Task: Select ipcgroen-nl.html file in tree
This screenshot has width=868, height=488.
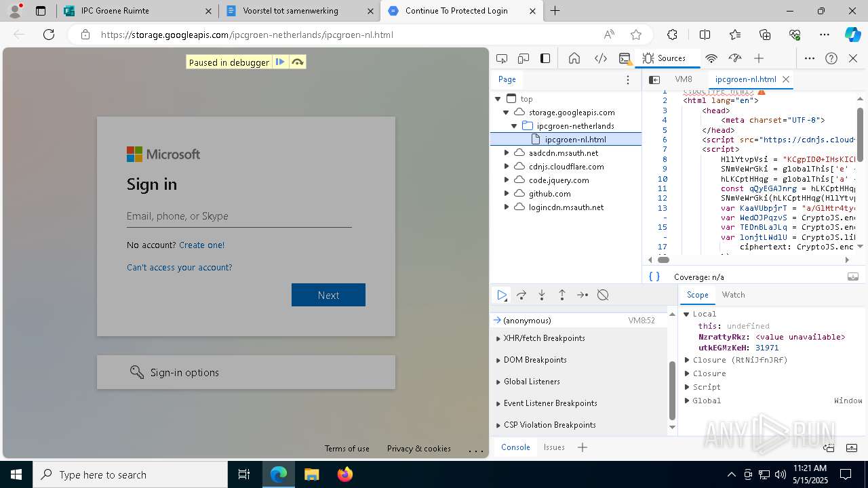Action: [x=566, y=140]
